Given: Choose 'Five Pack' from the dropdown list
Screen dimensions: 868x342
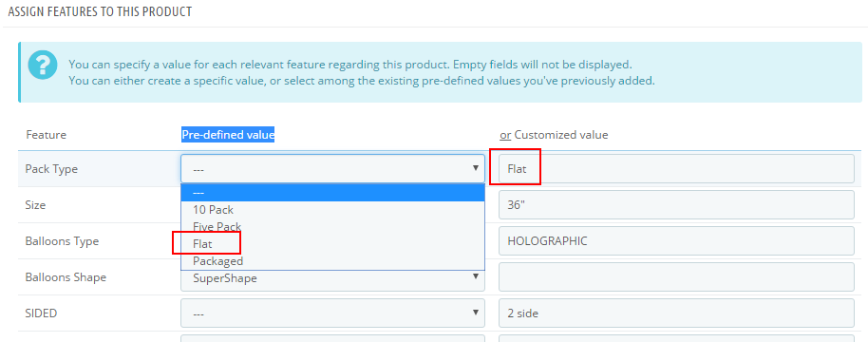Looking at the screenshot, I should (332, 226).
